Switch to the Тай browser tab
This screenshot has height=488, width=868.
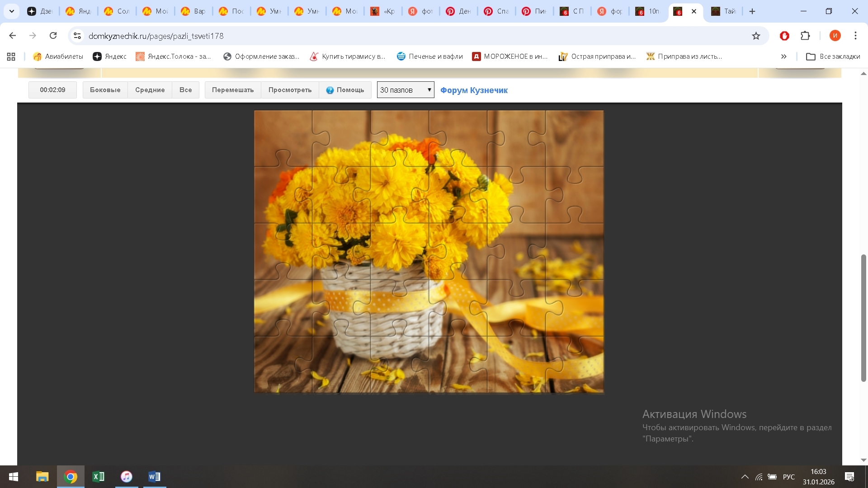click(724, 11)
